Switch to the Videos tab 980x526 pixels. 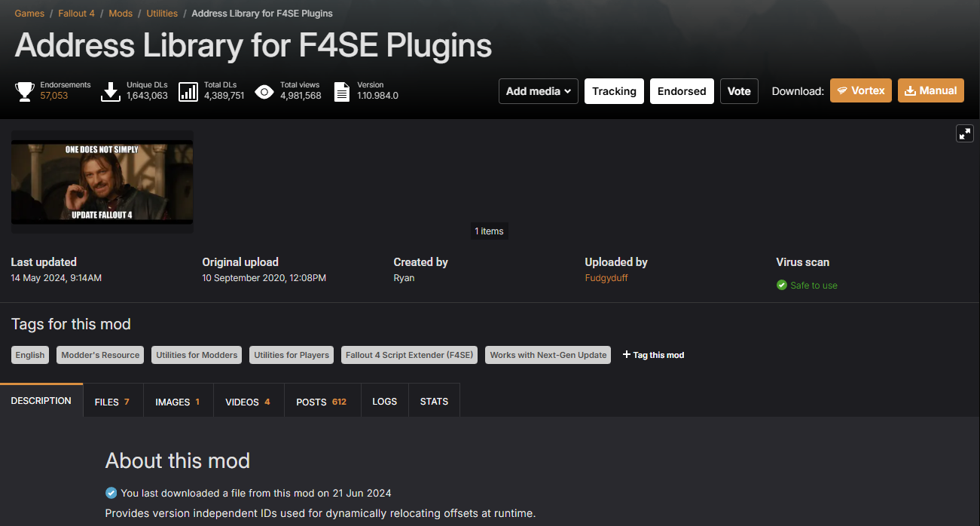pyautogui.click(x=248, y=402)
